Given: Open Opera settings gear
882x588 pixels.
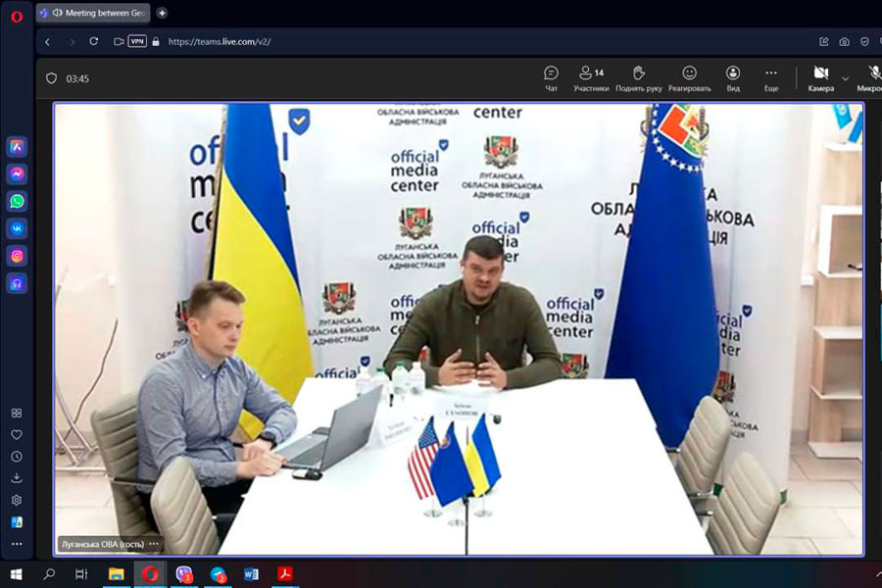Looking at the screenshot, I should [x=17, y=500].
